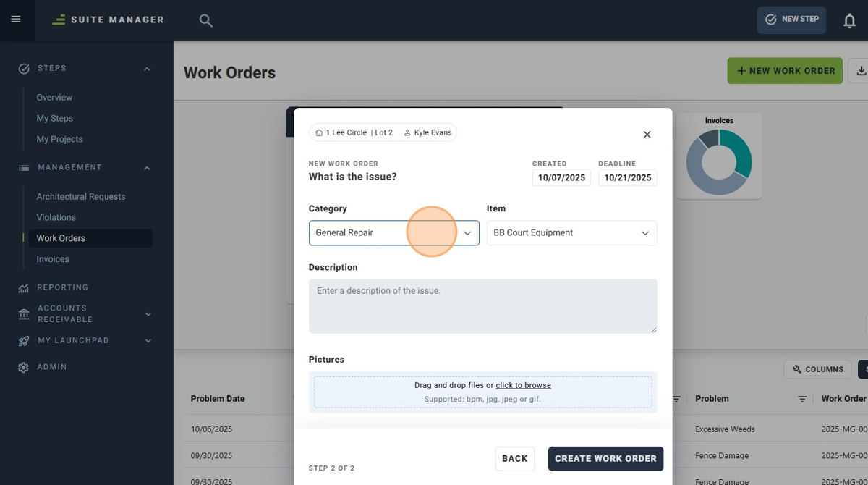Open the hamburger navigation menu

[16, 20]
